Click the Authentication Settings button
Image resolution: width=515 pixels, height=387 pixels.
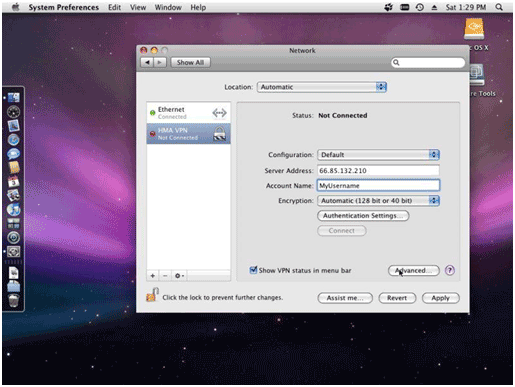[x=363, y=216]
